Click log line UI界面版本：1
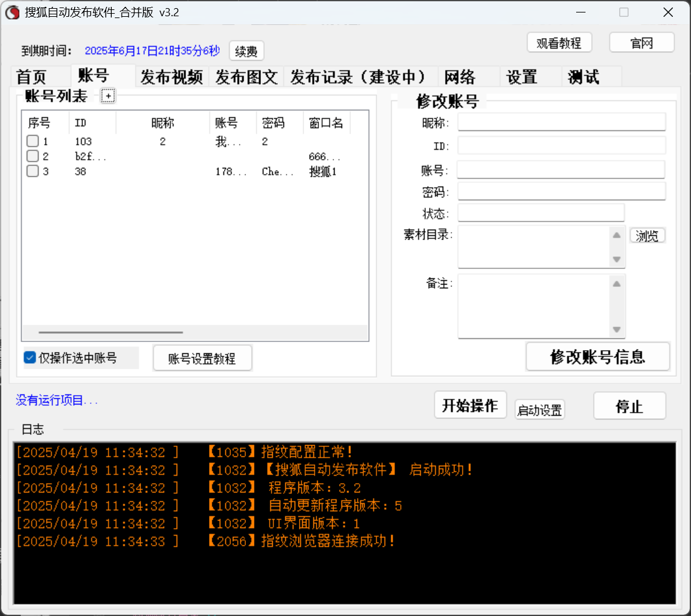Screen dimensions: 691x616 pyautogui.click(x=314, y=523)
